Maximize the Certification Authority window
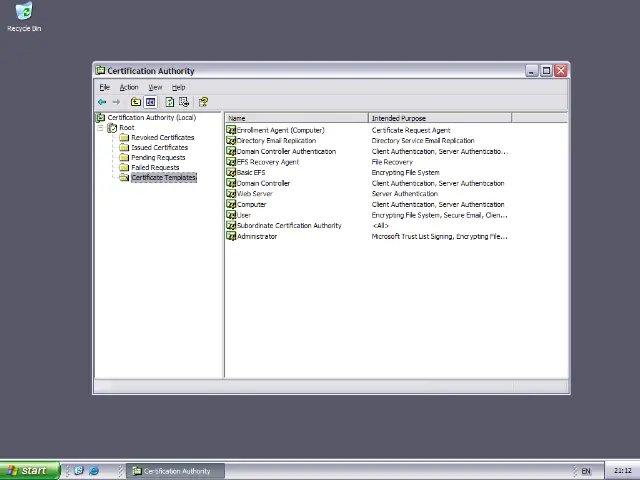The width and height of the screenshot is (640, 480). (x=546, y=71)
